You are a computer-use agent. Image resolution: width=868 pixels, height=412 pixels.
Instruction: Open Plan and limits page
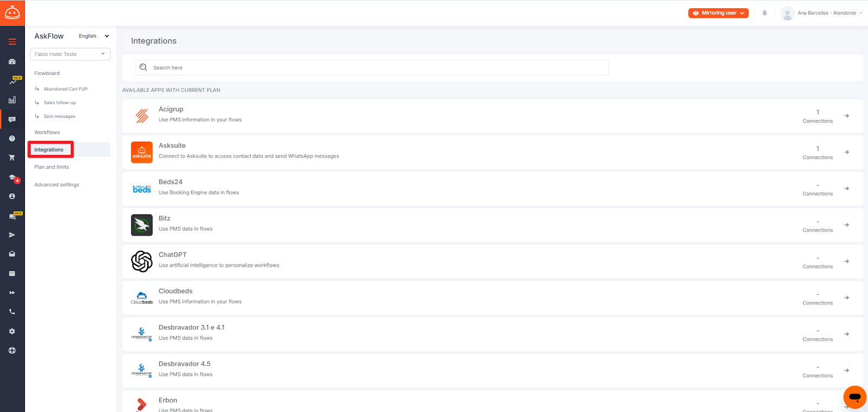tap(52, 167)
